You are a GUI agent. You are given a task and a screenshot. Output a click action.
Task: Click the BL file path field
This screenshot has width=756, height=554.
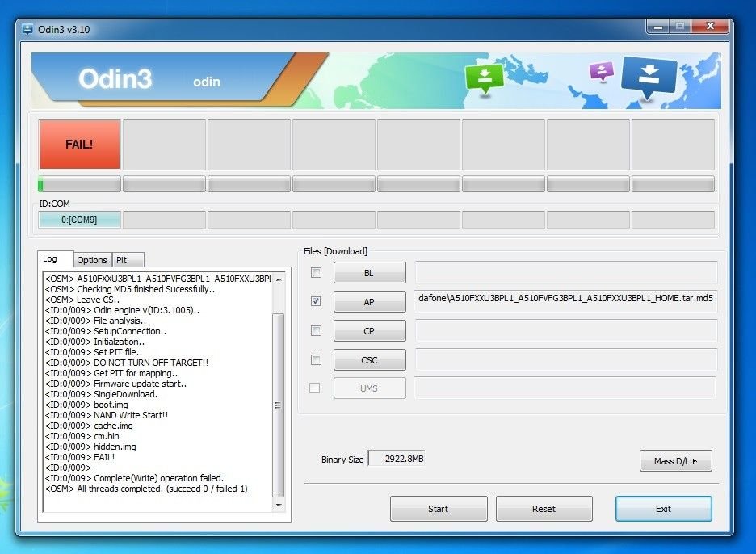(x=566, y=273)
